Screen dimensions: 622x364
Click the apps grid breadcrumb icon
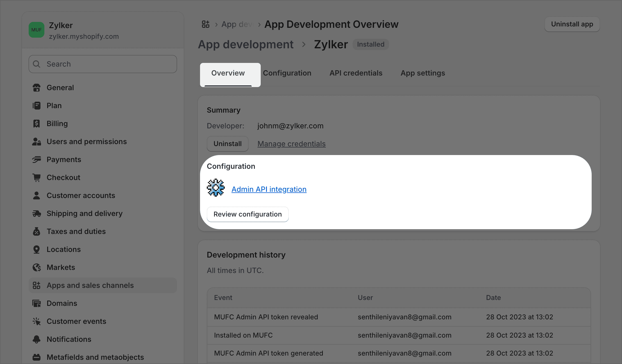(x=206, y=24)
